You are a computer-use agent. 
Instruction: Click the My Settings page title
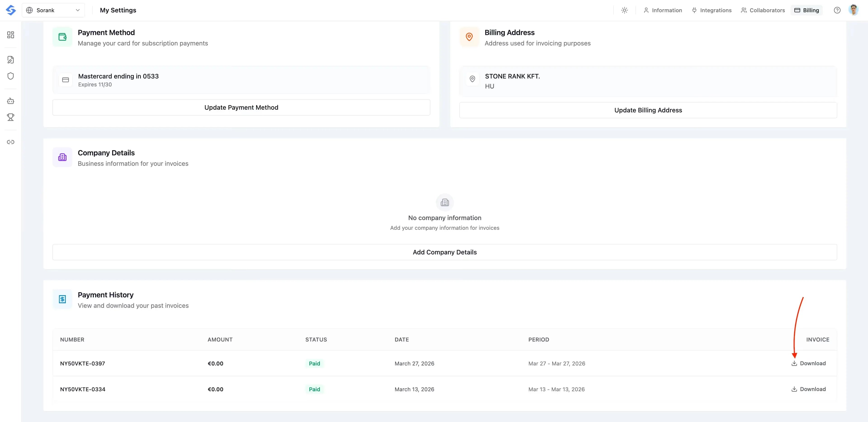118,10
